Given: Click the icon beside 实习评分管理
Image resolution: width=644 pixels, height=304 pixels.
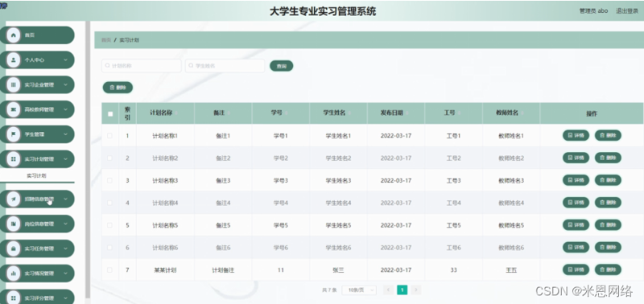Looking at the screenshot, I should (14, 298).
